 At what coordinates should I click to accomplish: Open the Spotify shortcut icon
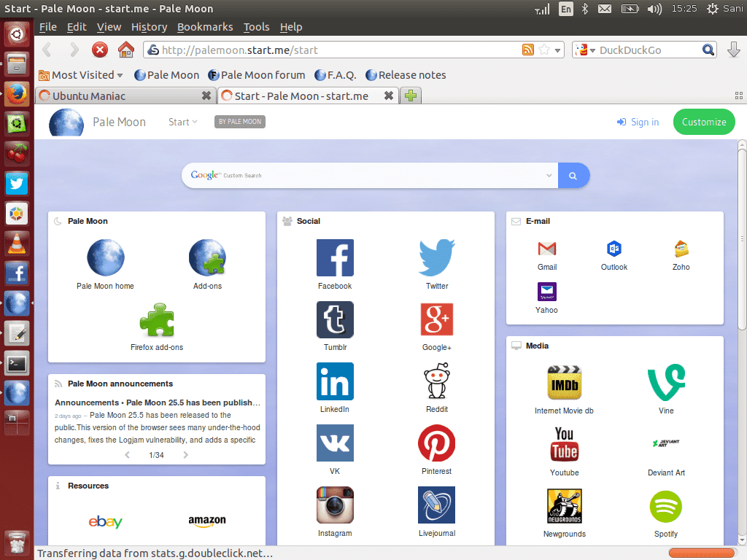tap(666, 506)
